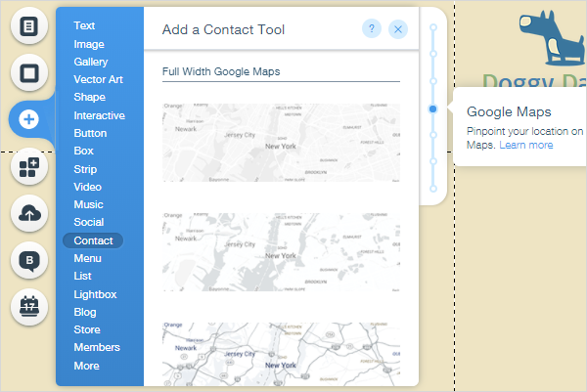Select Interactive category

point(99,115)
